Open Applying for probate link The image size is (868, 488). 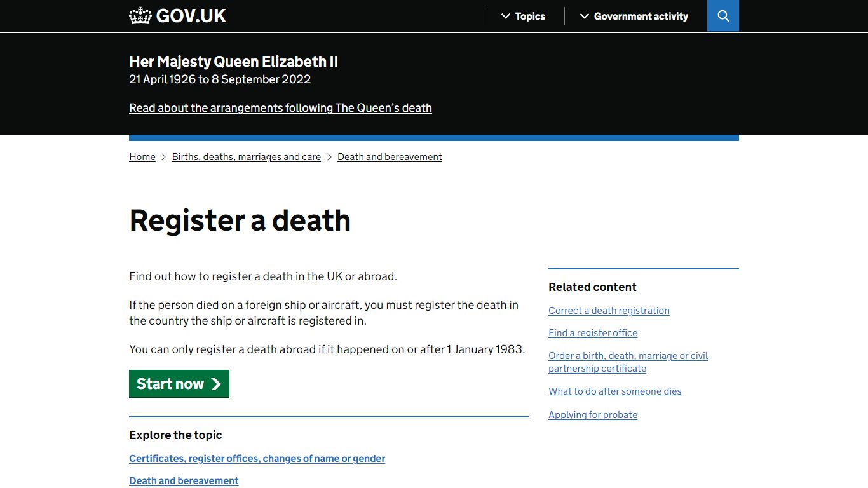[x=593, y=415]
